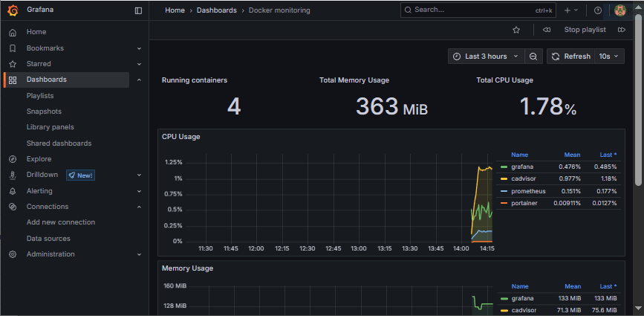The width and height of the screenshot is (644, 316).
Task: Expand the Administration section chevron
Action: coord(139,254)
